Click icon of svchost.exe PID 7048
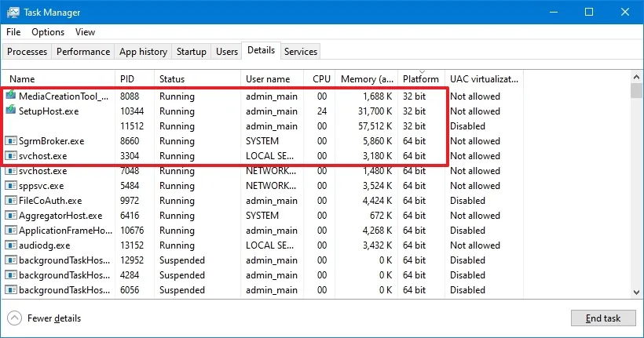Screen dimensions: 644x338 [x=11, y=171]
